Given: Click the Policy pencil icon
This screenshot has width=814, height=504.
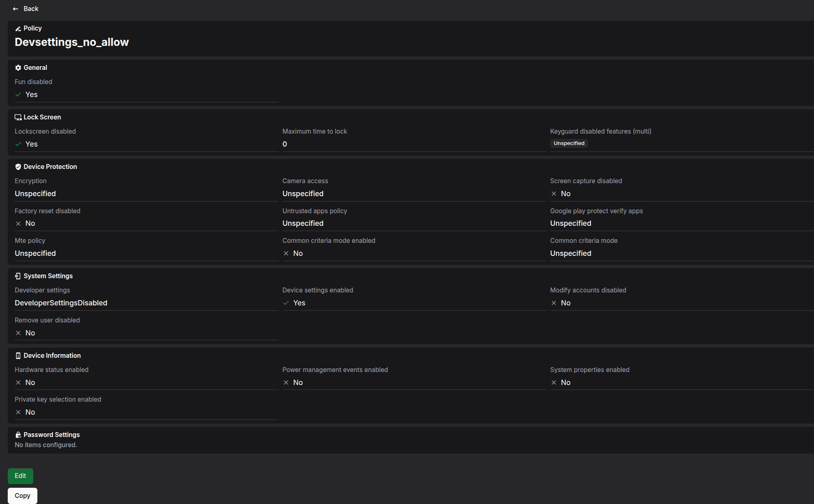Looking at the screenshot, I should pyautogui.click(x=18, y=28).
